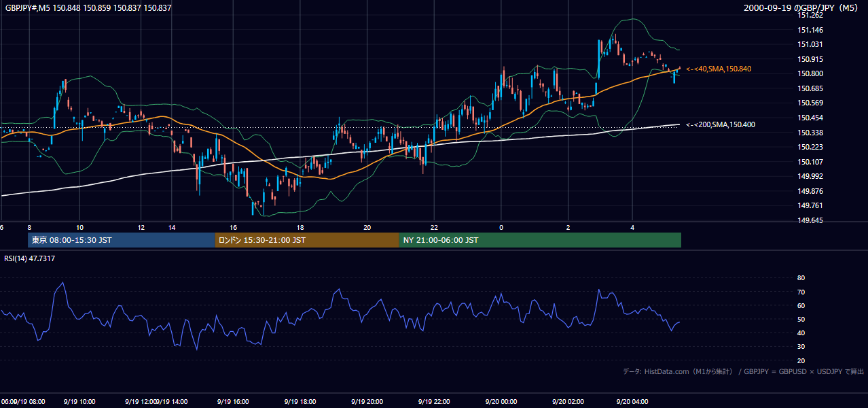The width and height of the screenshot is (868, 408).
Task: Click the 9/19 16:00 bottom date label
Action: coord(233,402)
